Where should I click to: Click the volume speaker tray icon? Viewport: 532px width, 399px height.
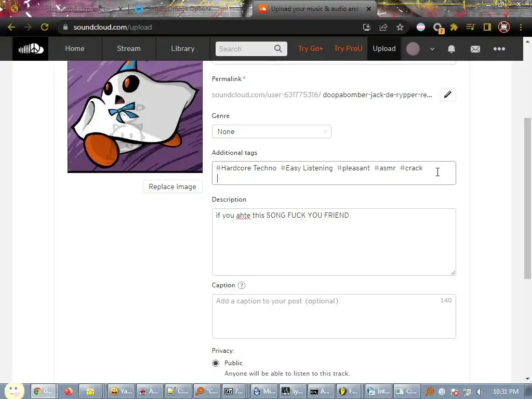point(480,392)
